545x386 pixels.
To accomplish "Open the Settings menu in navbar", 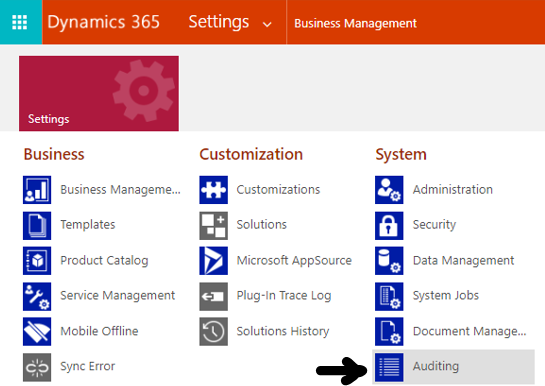I will pos(219,22).
